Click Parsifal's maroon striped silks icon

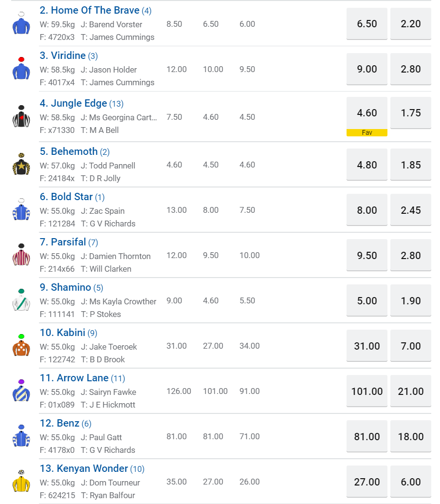[x=21, y=255]
